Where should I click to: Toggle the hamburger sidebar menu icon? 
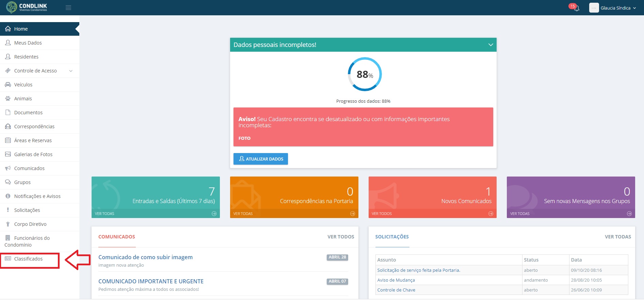[x=68, y=7]
